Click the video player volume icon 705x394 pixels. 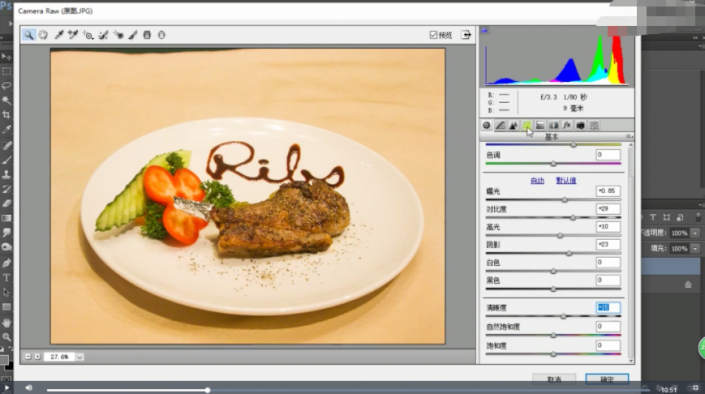tap(29, 388)
